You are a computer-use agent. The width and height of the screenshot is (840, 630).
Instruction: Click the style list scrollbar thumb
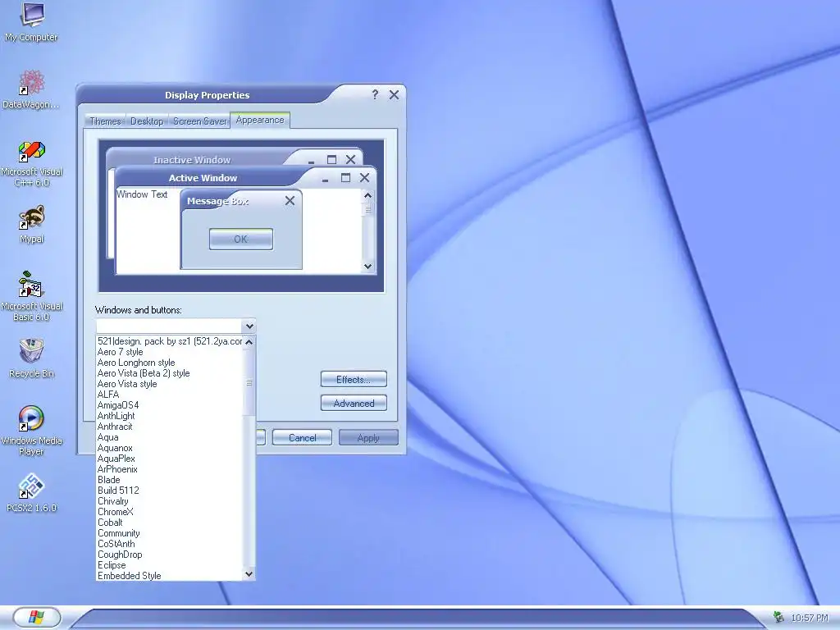[249, 382]
